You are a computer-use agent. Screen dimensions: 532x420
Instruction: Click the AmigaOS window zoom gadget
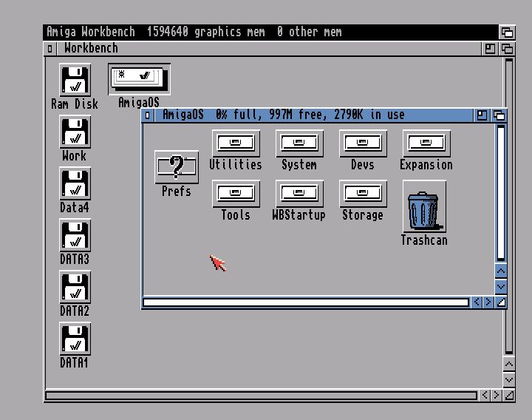(482, 115)
